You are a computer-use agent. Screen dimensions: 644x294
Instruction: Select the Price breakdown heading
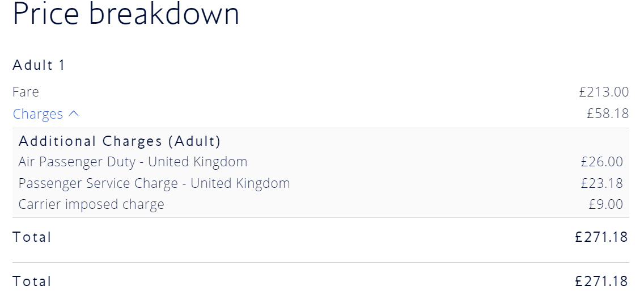(x=126, y=14)
